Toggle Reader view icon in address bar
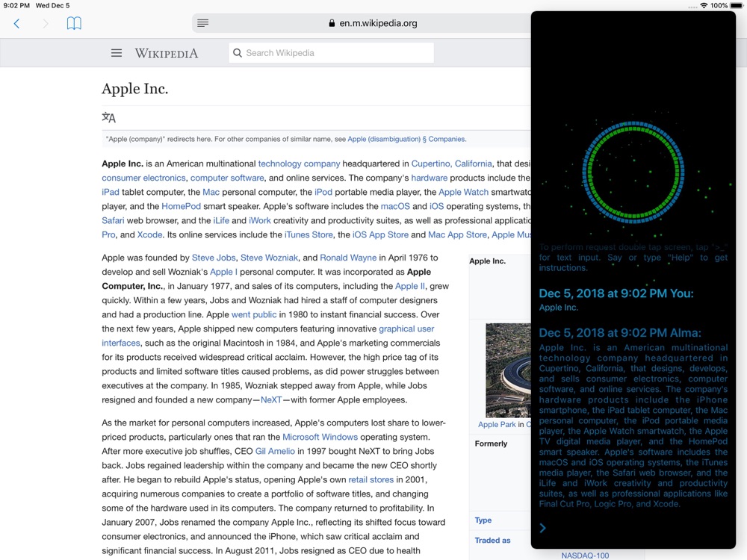747x560 pixels. [203, 23]
